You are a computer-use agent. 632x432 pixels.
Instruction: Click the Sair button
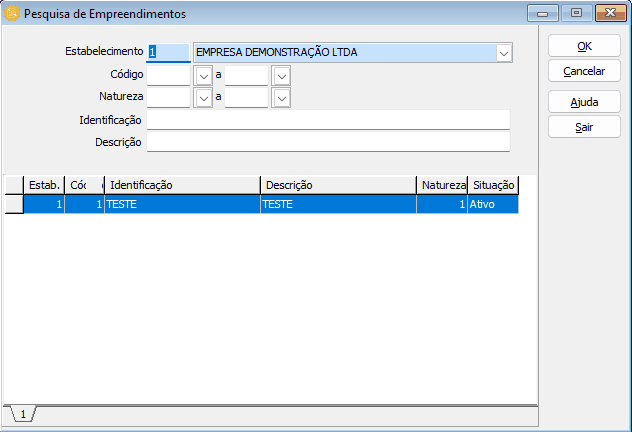click(584, 127)
